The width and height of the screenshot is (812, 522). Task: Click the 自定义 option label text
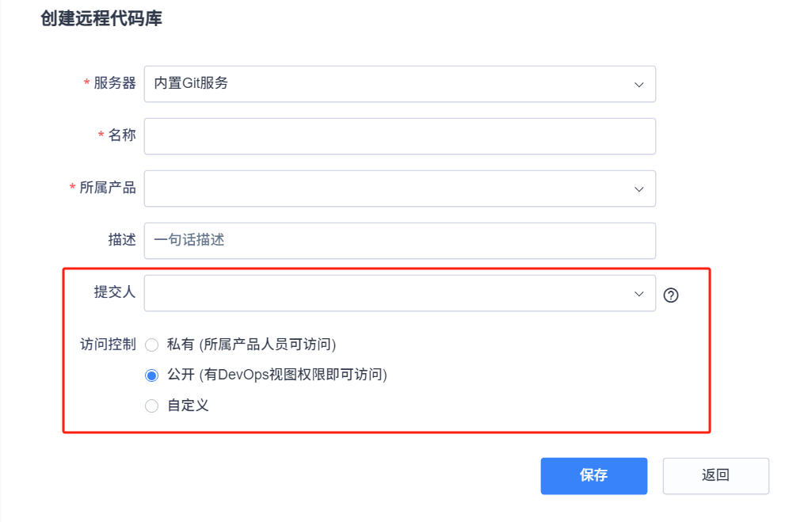click(188, 406)
